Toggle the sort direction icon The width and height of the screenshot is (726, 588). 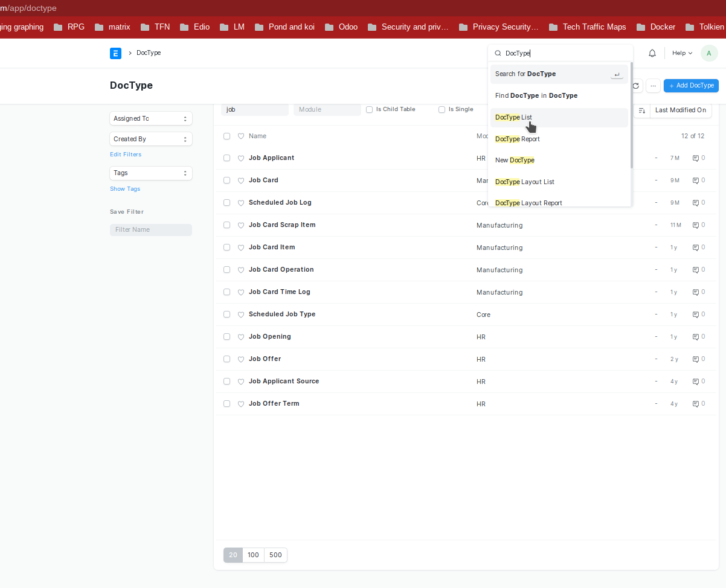click(x=641, y=110)
